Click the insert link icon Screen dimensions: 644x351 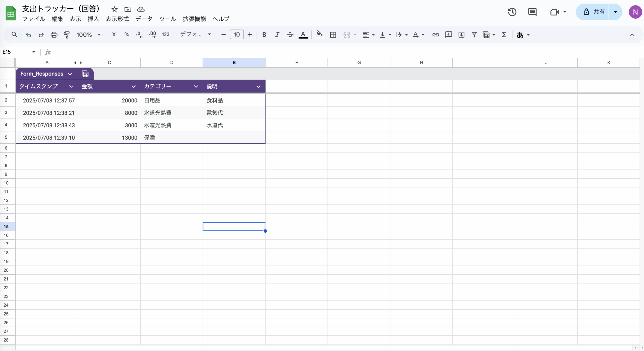pos(435,35)
